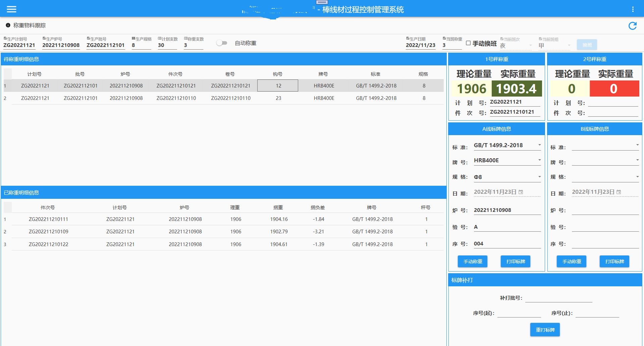Open the 当前班次 dropdown
Image resolution: width=644 pixels, height=346 pixels.
(x=516, y=45)
